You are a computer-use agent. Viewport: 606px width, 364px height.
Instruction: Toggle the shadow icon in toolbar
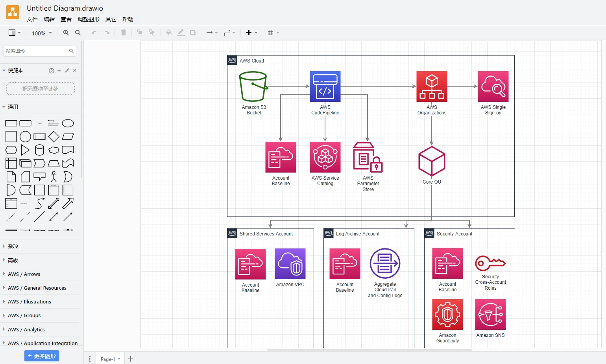(x=193, y=33)
